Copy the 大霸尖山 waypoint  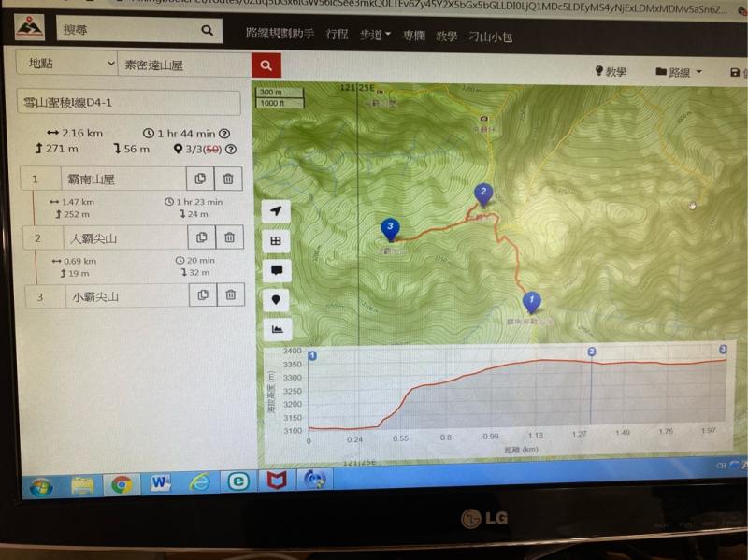pyautogui.click(x=201, y=237)
